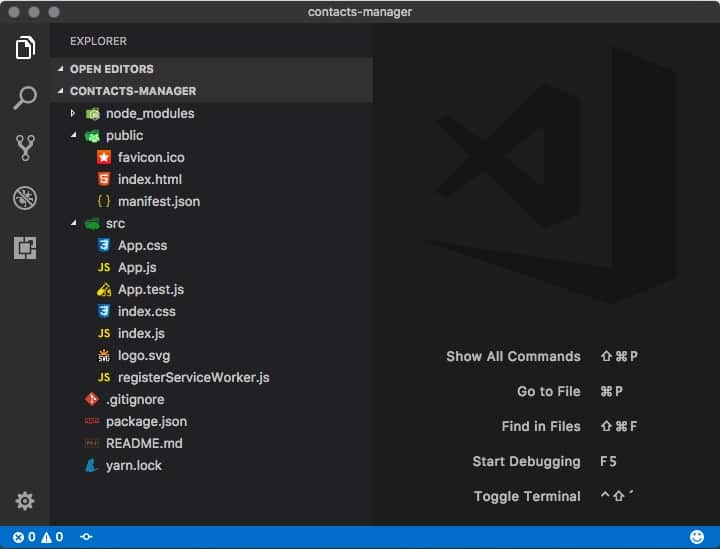The height and width of the screenshot is (549, 720).
Task: Open registerServiceWorker.js file
Action: [193, 377]
